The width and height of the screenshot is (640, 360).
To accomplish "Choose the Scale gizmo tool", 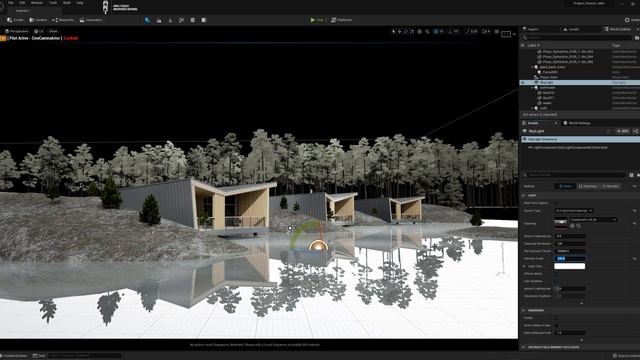I will 412,31.
